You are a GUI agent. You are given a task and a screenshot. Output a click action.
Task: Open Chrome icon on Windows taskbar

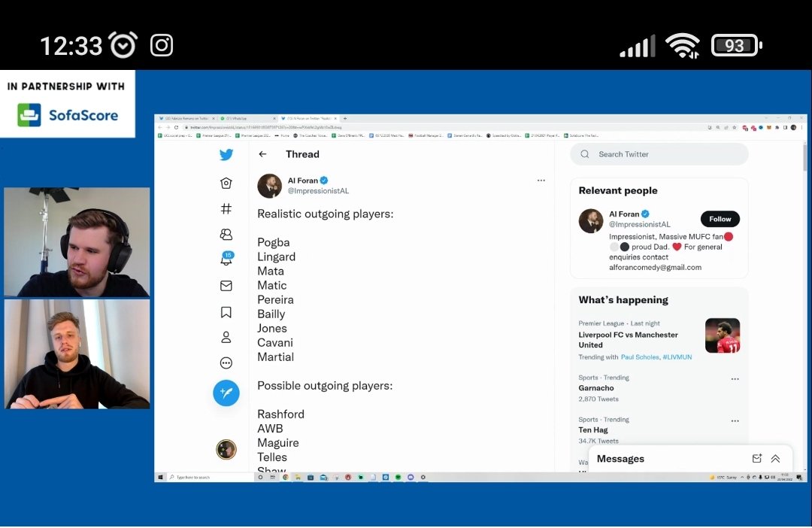click(x=285, y=477)
